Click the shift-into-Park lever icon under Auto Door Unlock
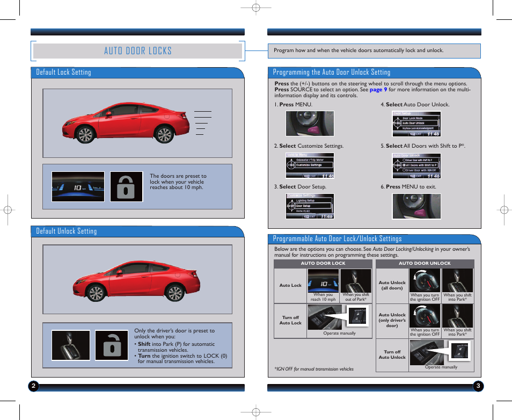Viewport: 512px width, 420px height. click(x=457, y=280)
